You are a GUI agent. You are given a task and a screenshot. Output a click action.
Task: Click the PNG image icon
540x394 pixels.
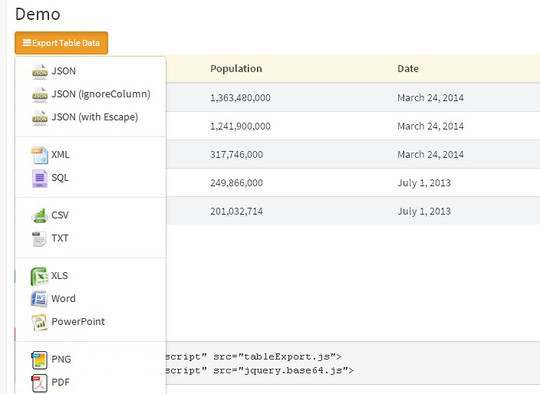(x=39, y=360)
